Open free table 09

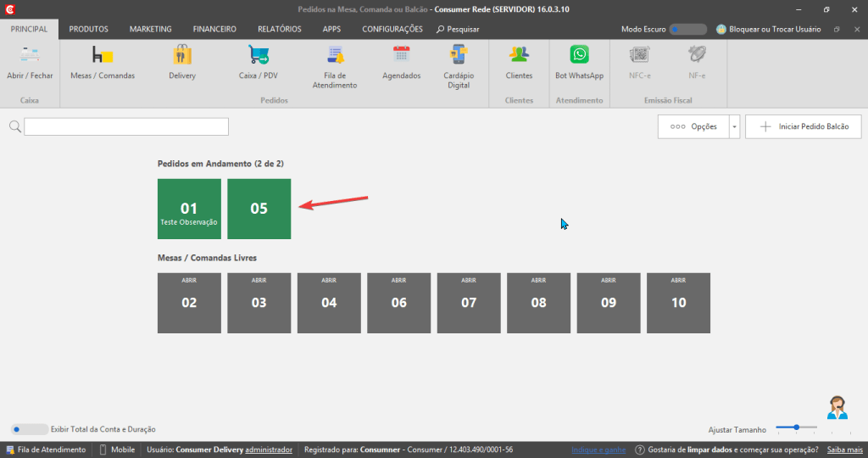[609, 303]
